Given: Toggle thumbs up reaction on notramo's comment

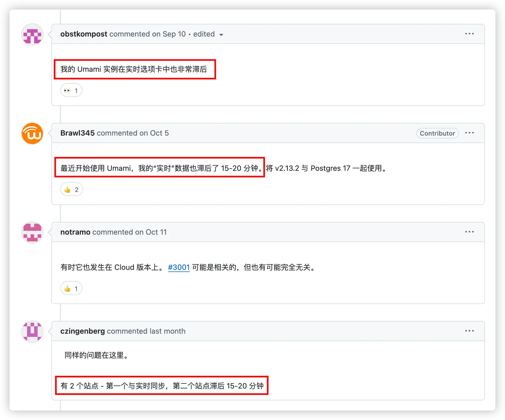Looking at the screenshot, I should tap(71, 288).
